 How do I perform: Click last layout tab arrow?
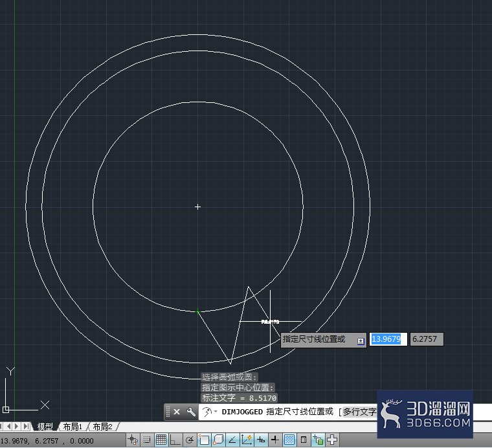pos(26,427)
